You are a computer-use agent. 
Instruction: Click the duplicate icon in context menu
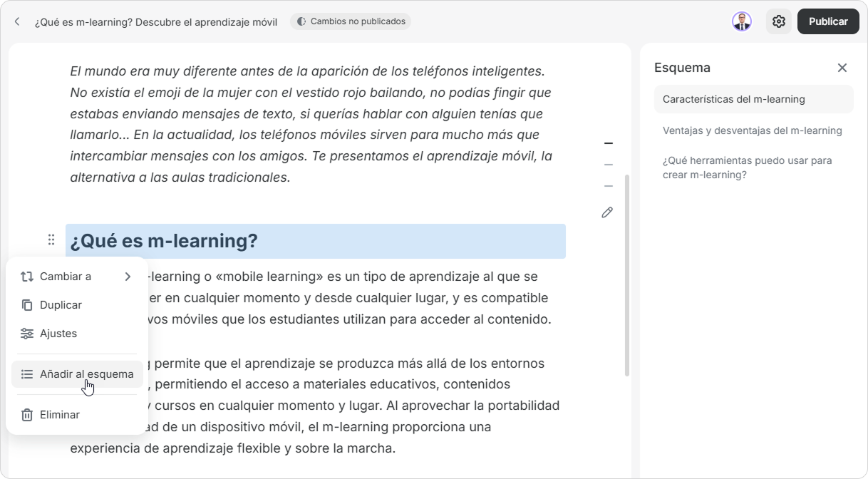[27, 305]
